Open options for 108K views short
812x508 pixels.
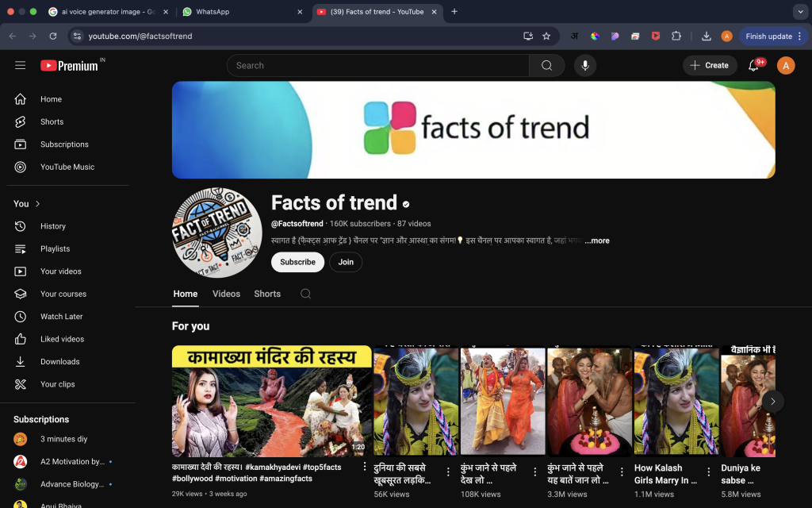[x=535, y=471]
